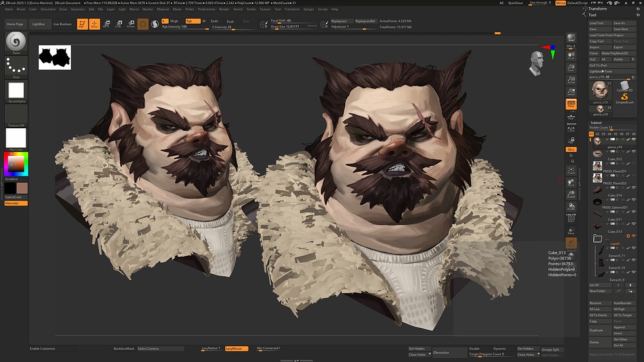The width and height of the screenshot is (644, 362).
Task: Open the Preferences menu
Action: [206, 9]
